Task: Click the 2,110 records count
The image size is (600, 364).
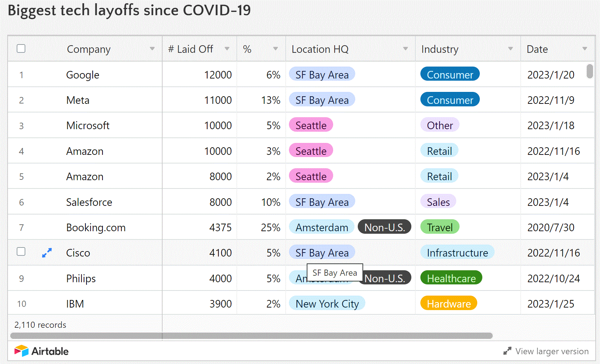Action: point(40,325)
